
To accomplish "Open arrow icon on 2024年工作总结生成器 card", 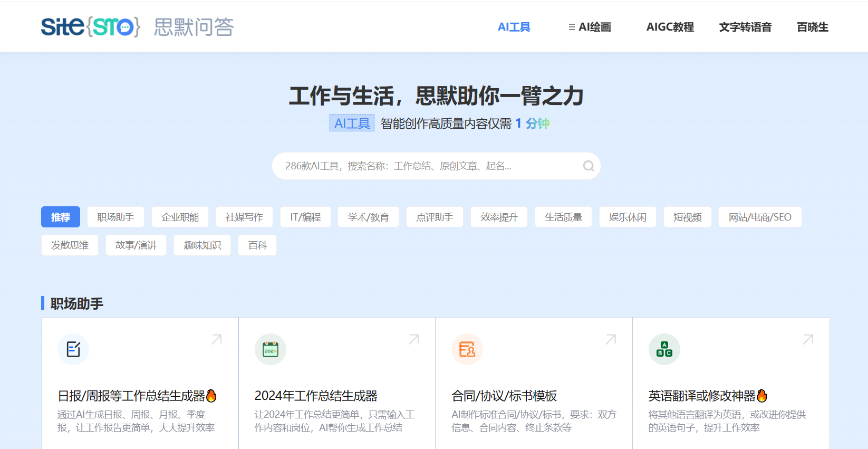I will [x=414, y=339].
